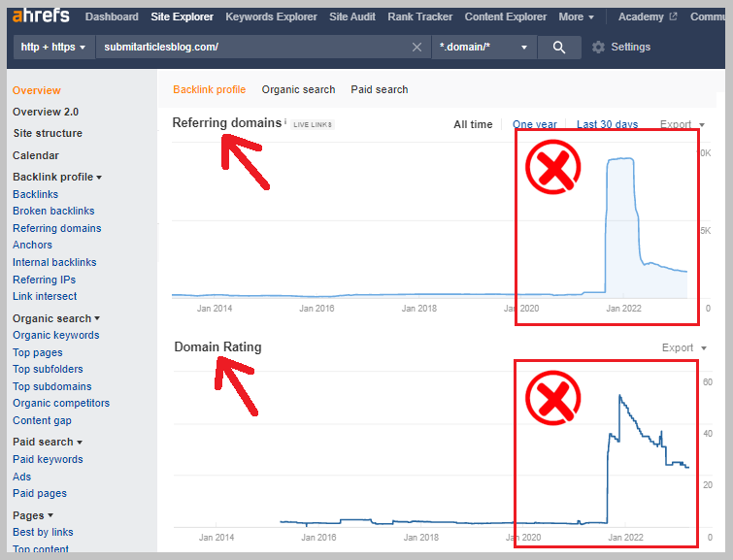Open the *.domain/* mode dropdown
This screenshot has height=560, width=733.
tap(483, 48)
